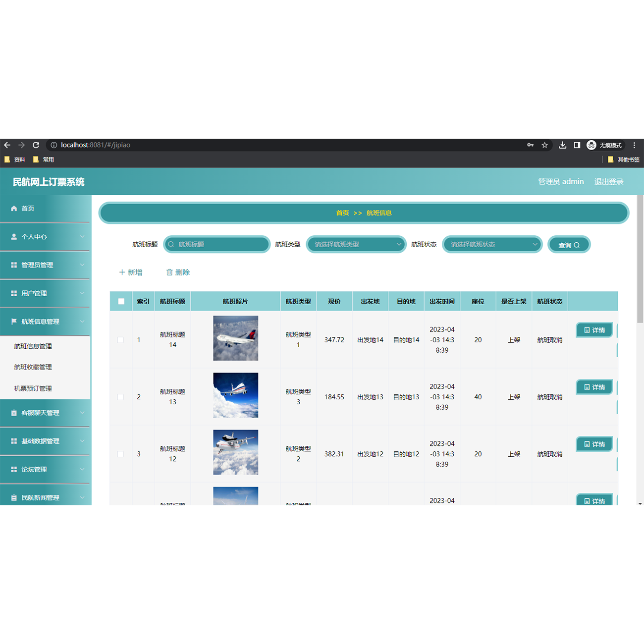Click grid icon beside 论坛管理
Viewport: 644px width, 644px height.
click(x=14, y=469)
